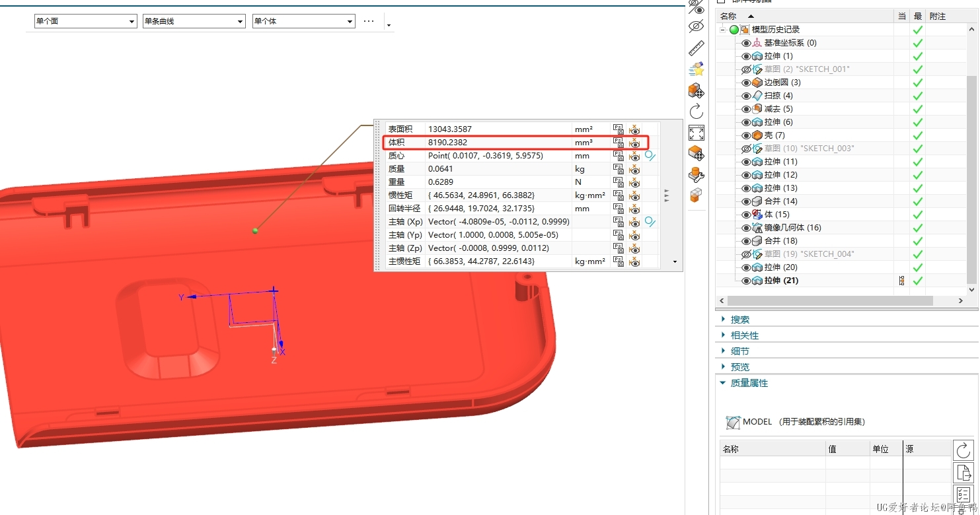Toggle visibility eye of 扫掠 (4)
Screen dimensions: 980x515
point(746,96)
